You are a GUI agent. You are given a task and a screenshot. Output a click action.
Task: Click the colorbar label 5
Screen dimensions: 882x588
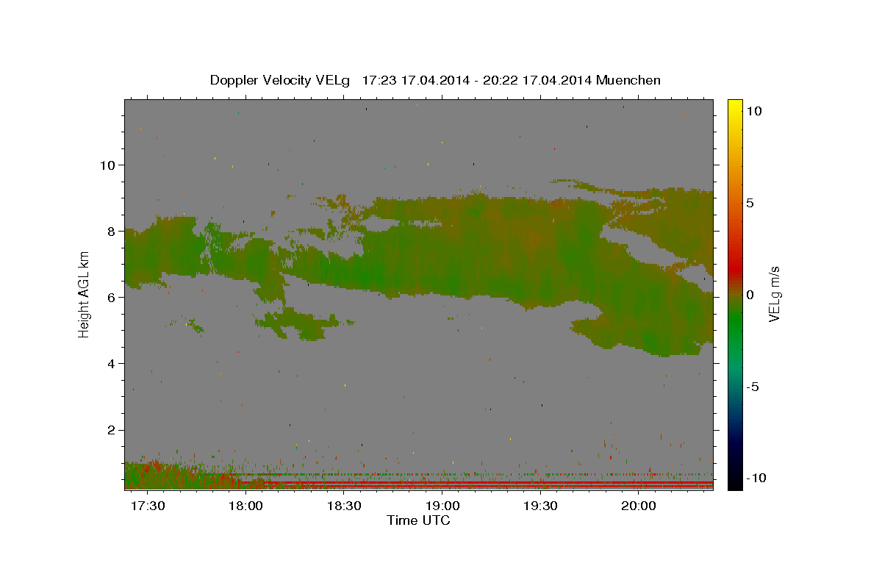750,203
